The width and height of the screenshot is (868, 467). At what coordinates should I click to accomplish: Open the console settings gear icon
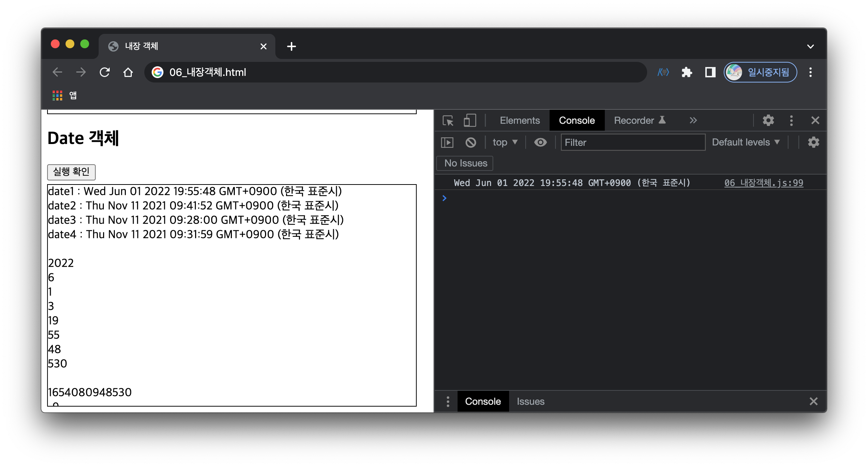tap(813, 142)
